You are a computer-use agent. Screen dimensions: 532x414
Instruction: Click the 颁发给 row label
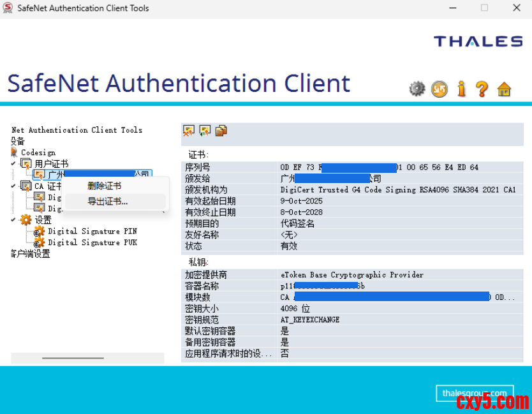coord(198,179)
